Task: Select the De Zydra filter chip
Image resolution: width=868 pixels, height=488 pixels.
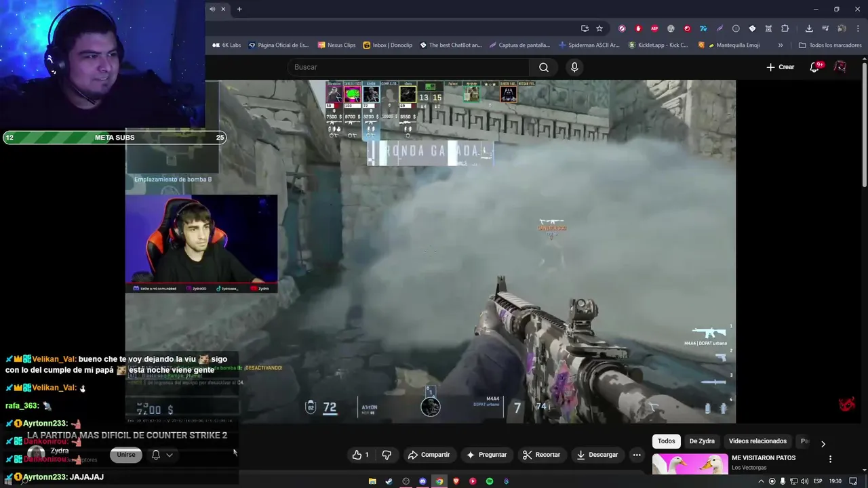Action: (x=702, y=441)
